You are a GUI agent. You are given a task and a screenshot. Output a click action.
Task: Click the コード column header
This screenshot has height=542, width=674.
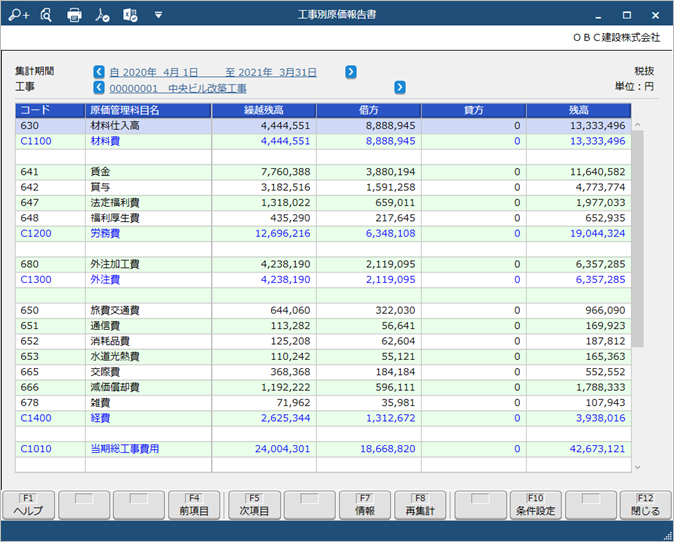pos(50,110)
